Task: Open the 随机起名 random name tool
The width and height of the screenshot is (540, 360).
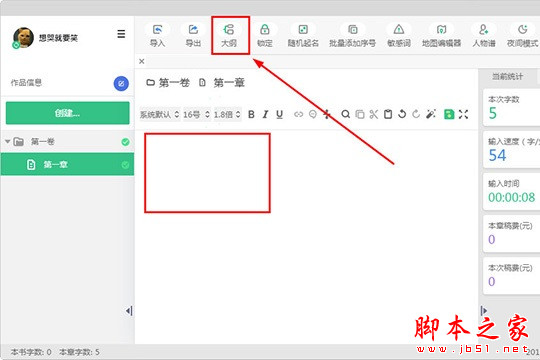Action: coord(303,35)
